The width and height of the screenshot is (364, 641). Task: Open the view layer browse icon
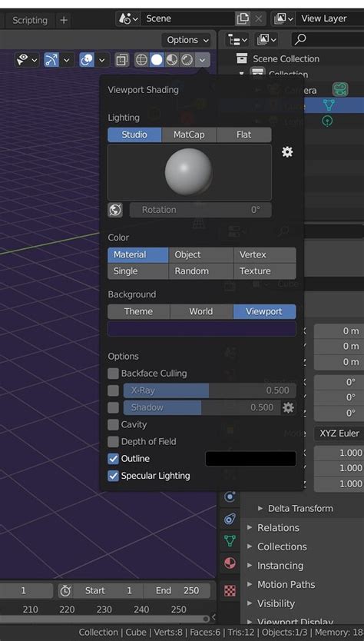283,18
